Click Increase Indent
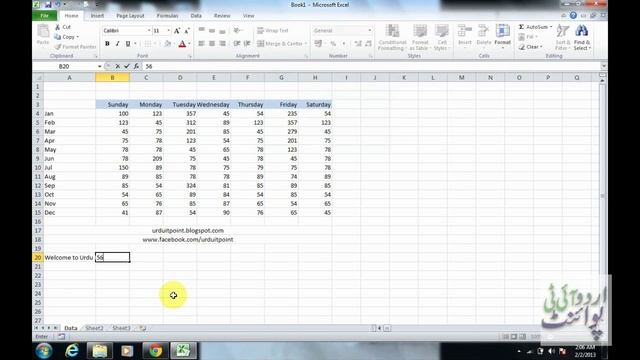The width and height of the screenshot is (640, 360). pyautogui.click(x=247, y=44)
